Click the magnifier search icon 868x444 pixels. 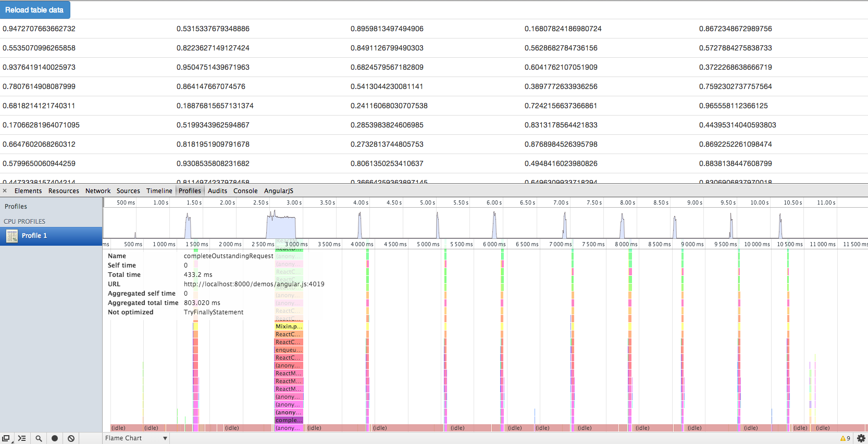(39, 438)
